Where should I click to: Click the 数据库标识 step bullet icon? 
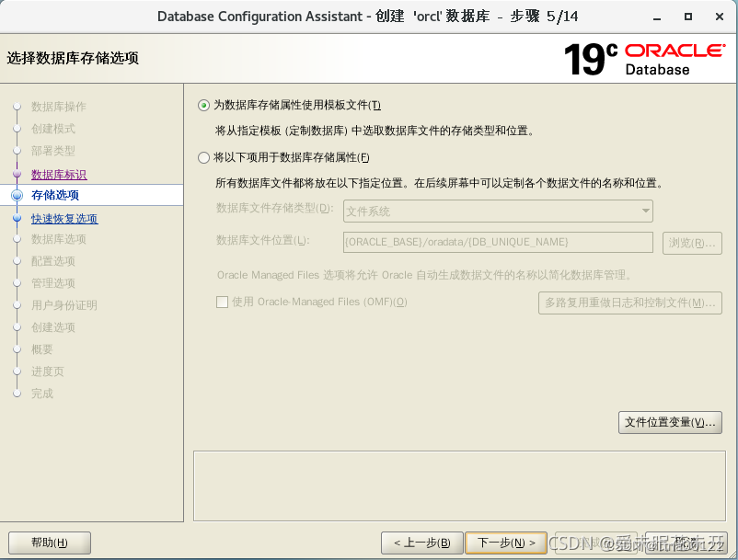coord(17,174)
